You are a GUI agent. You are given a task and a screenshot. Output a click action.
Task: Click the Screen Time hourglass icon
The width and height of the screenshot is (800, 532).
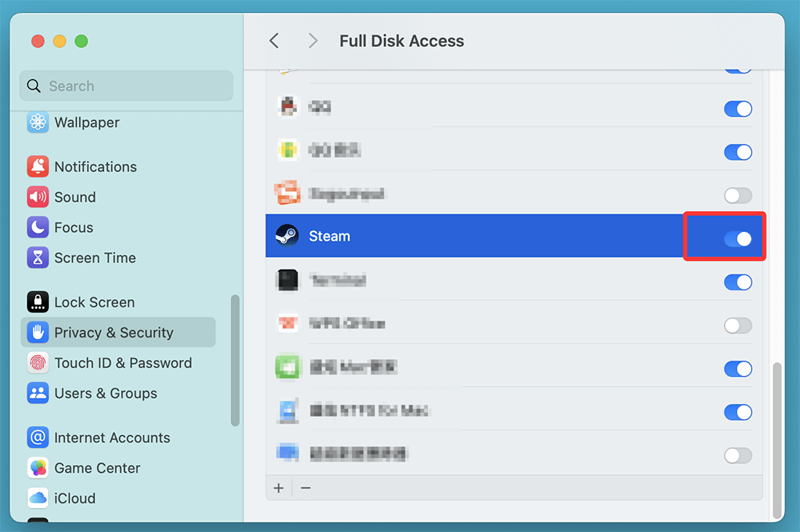38,258
